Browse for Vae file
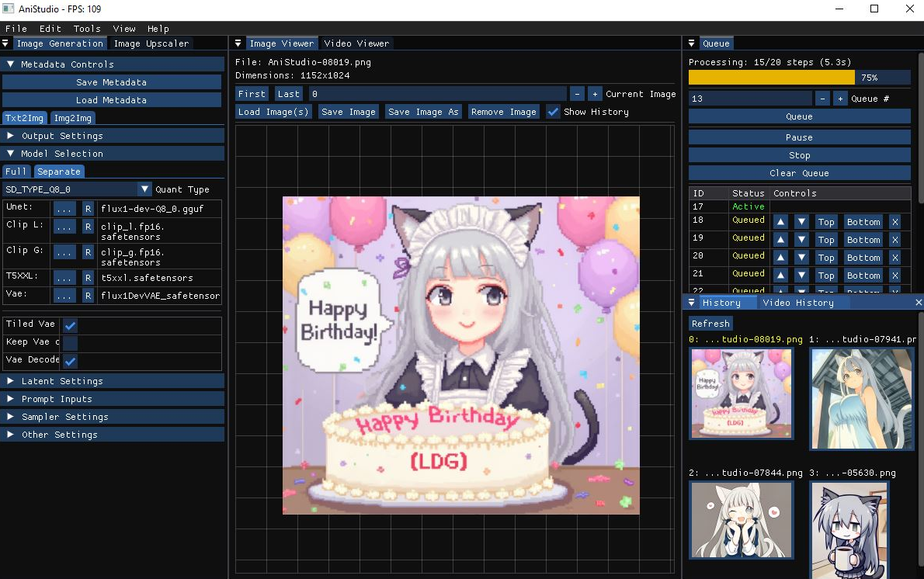The image size is (924, 579). [64, 296]
